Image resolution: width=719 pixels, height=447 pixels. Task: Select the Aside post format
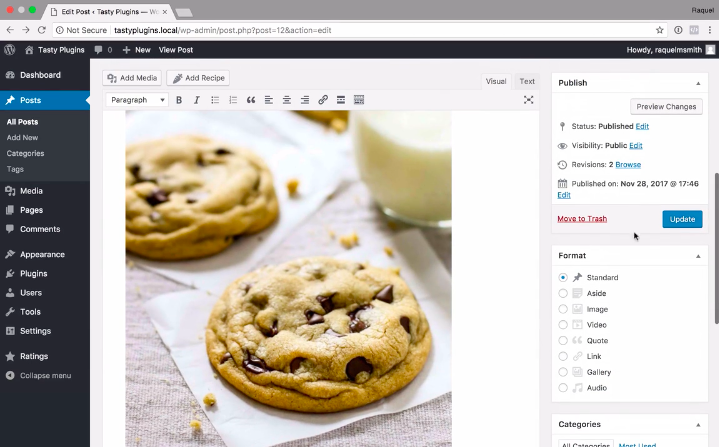pyautogui.click(x=563, y=293)
